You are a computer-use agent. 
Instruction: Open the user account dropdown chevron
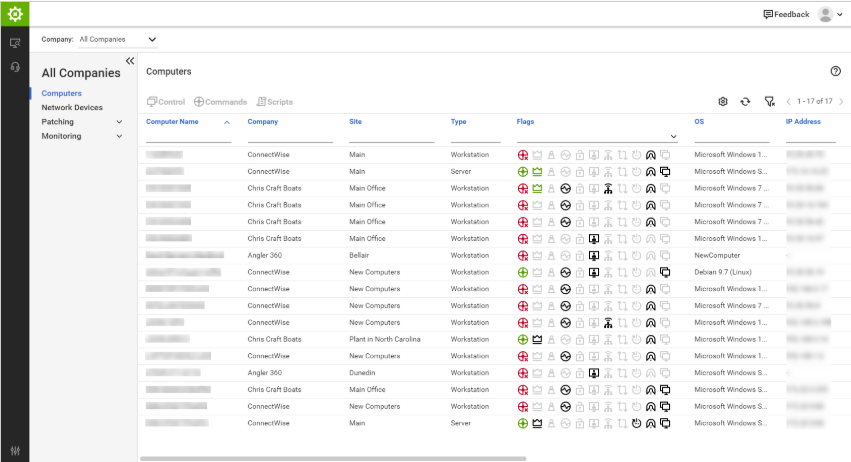click(x=840, y=15)
